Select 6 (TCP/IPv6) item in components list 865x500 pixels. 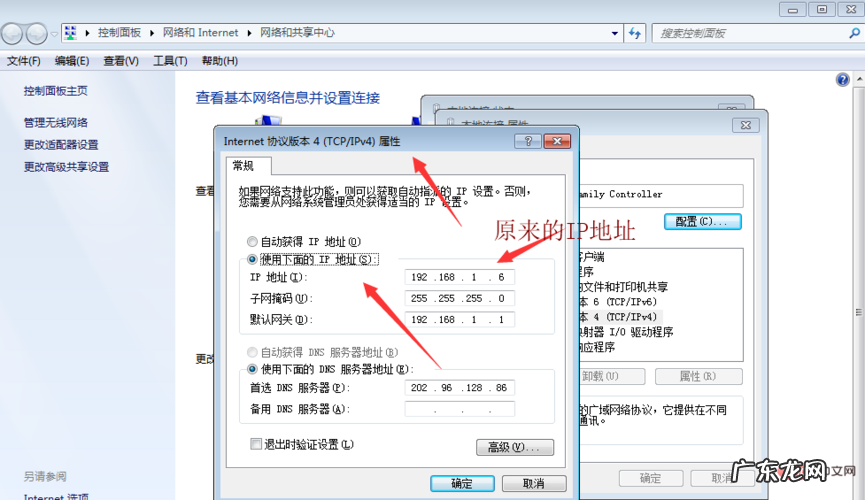618,302
